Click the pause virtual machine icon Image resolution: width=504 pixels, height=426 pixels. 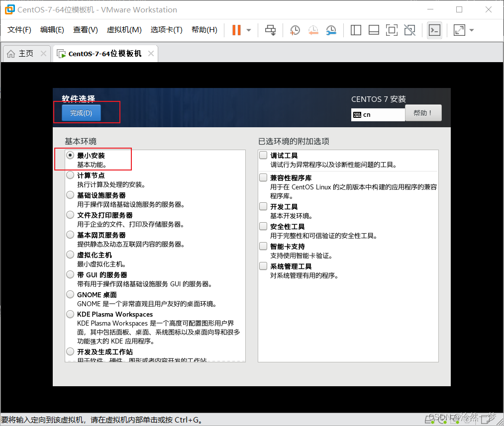tap(236, 30)
